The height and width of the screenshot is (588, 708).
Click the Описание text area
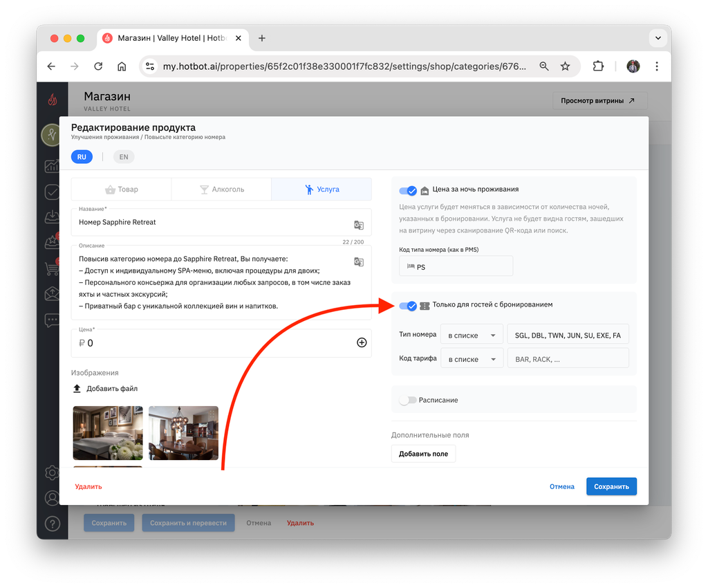coord(221,283)
